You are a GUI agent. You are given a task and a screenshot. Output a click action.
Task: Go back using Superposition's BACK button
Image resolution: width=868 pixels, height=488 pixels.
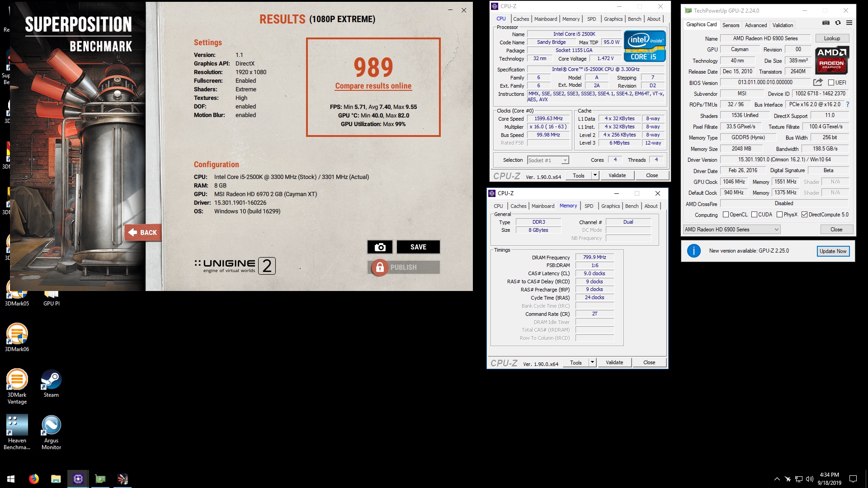pos(143,233)
